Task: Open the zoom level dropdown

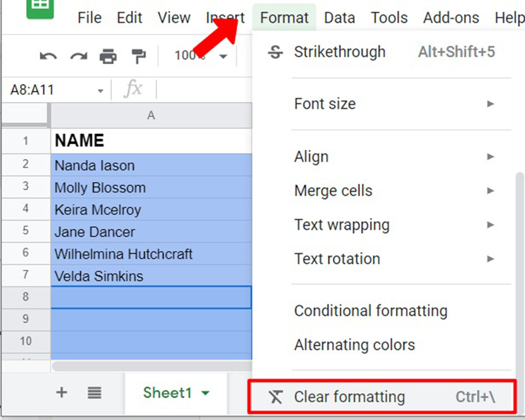Action: point(223,56)
